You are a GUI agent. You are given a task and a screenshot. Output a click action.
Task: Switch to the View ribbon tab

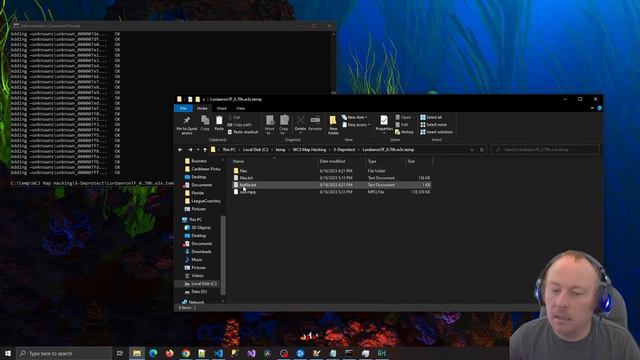coord(240,108)
